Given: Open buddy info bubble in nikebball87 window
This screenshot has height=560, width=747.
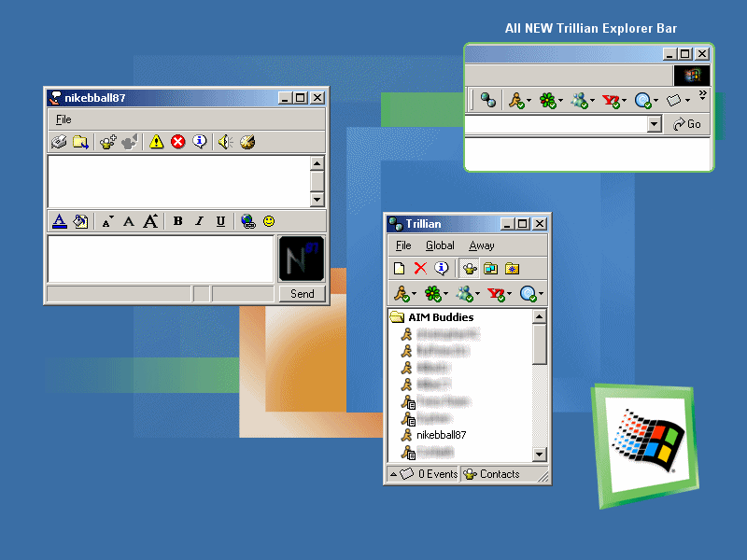Looking at the screenshot, I should [x=200, y=142].
